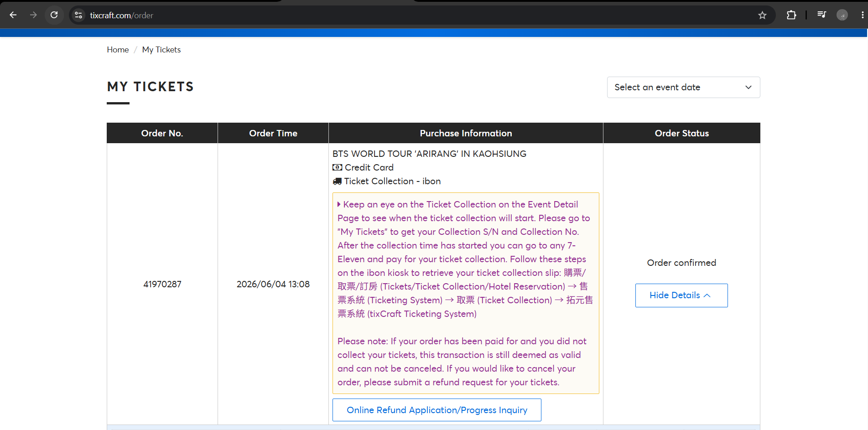Go back with the browser back arrow
The width and height of the screenshot is (868, 430).
click(13, 15)
